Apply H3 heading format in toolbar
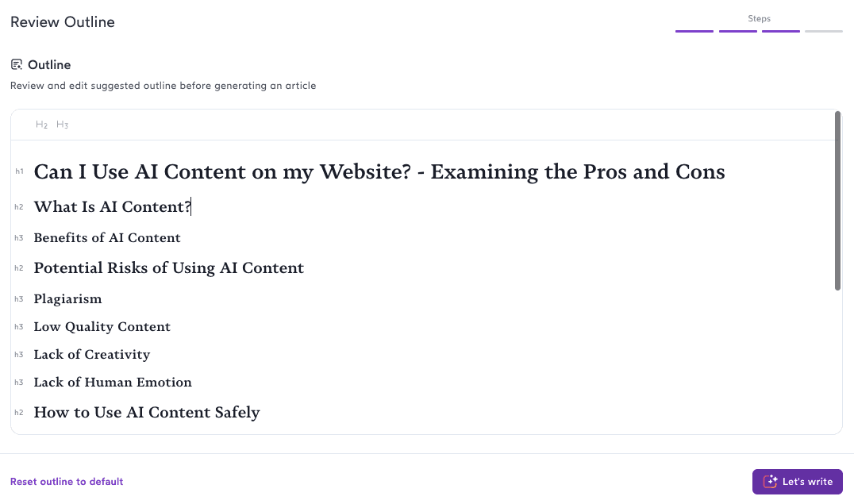 tap(62, 125)
